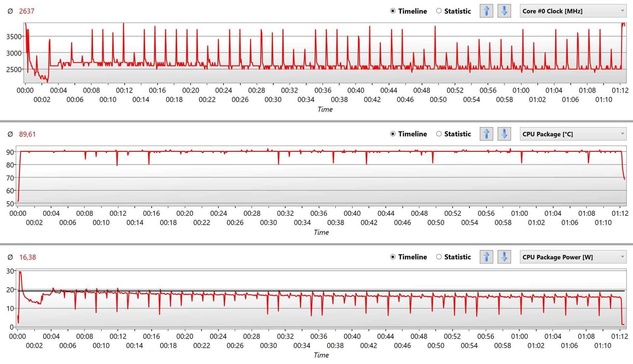Click down arrow in CPU Package temperature panel
This screenshot has height=364, width=633.
click(504, 134)
